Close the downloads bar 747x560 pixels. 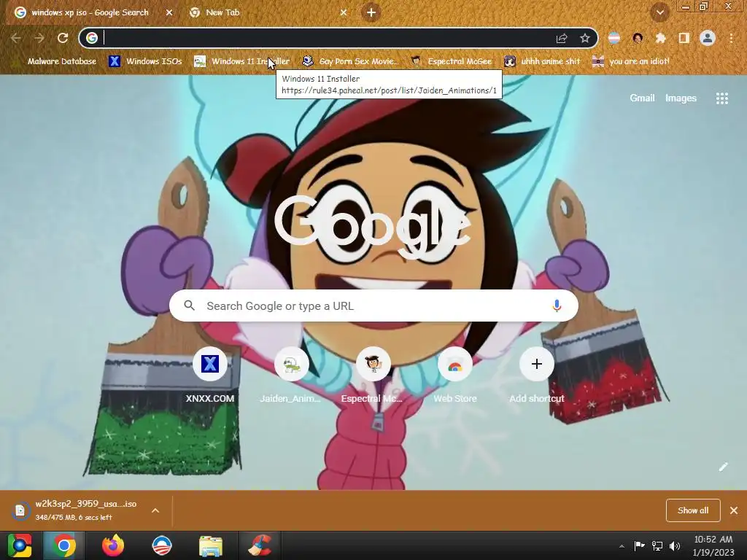point(734,510)
